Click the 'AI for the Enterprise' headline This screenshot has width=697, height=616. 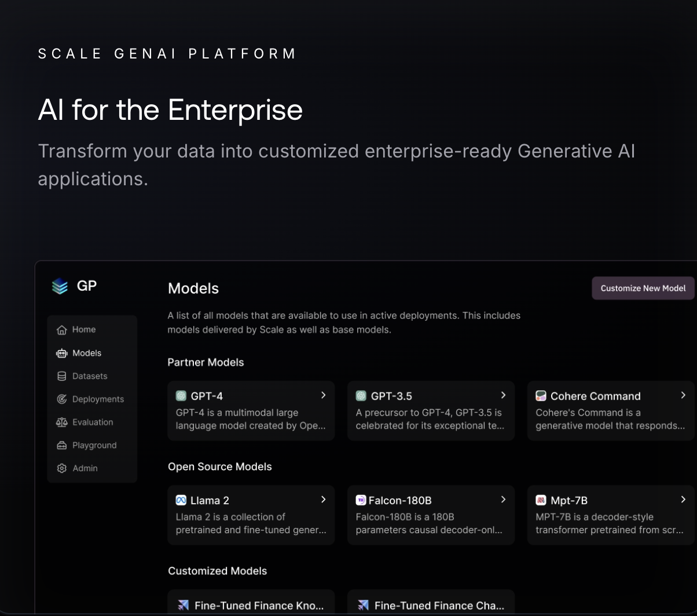click(170, 109)
